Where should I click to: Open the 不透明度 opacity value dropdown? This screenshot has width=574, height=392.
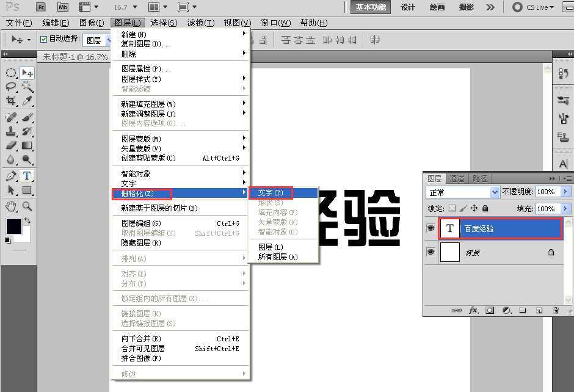click(564, 192)
